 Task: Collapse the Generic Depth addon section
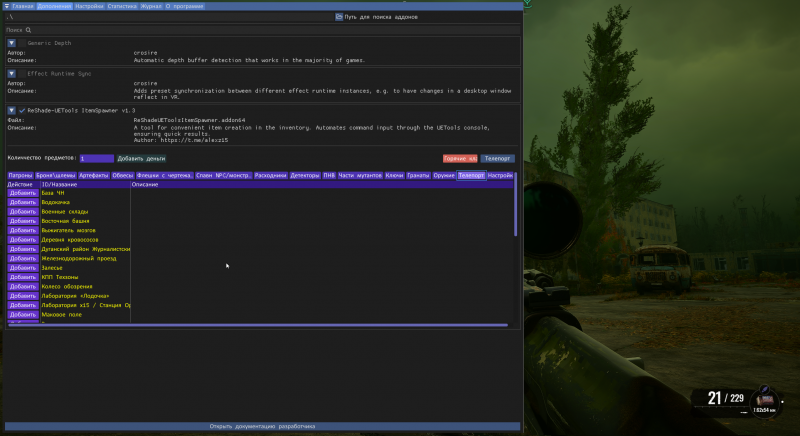click(11, 43)
